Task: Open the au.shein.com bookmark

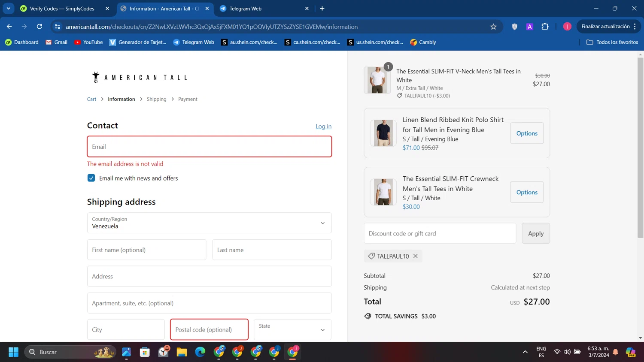Action: pyautogui.click(x=249, y=42)
